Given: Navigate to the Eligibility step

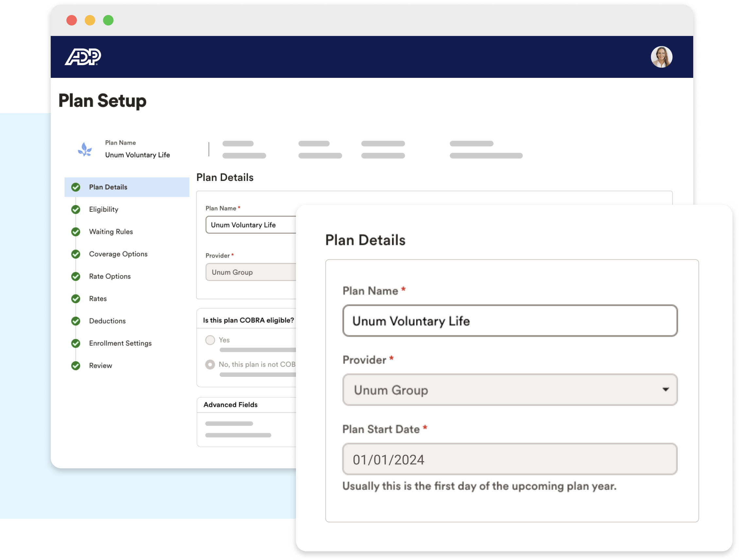Looking at the screenshot, I should 103,209.
